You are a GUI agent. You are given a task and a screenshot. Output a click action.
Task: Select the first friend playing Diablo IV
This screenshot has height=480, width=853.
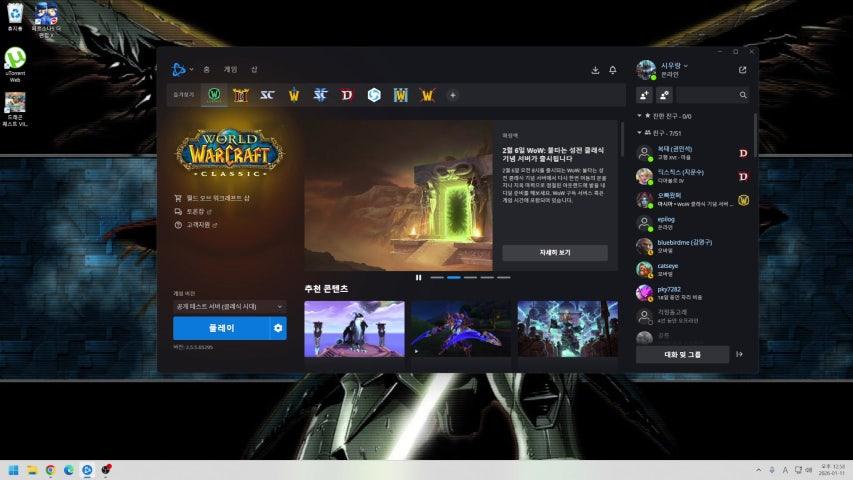[x=692, y=153]
